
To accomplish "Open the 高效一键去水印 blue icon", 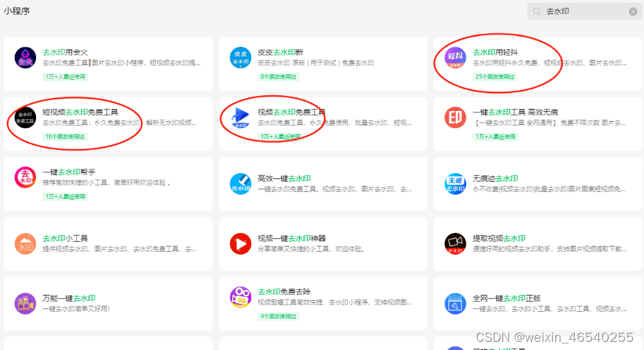I will [x=240, y=184].
